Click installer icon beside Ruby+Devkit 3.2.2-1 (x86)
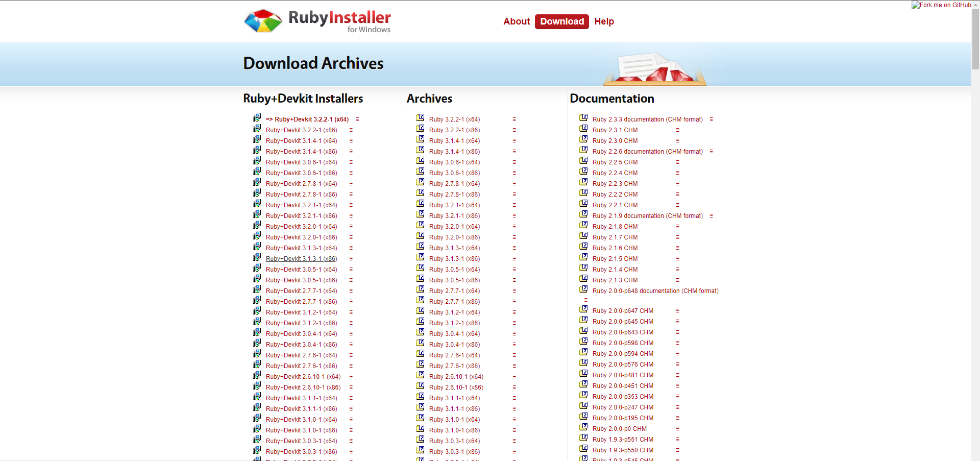 pos(257,129)
